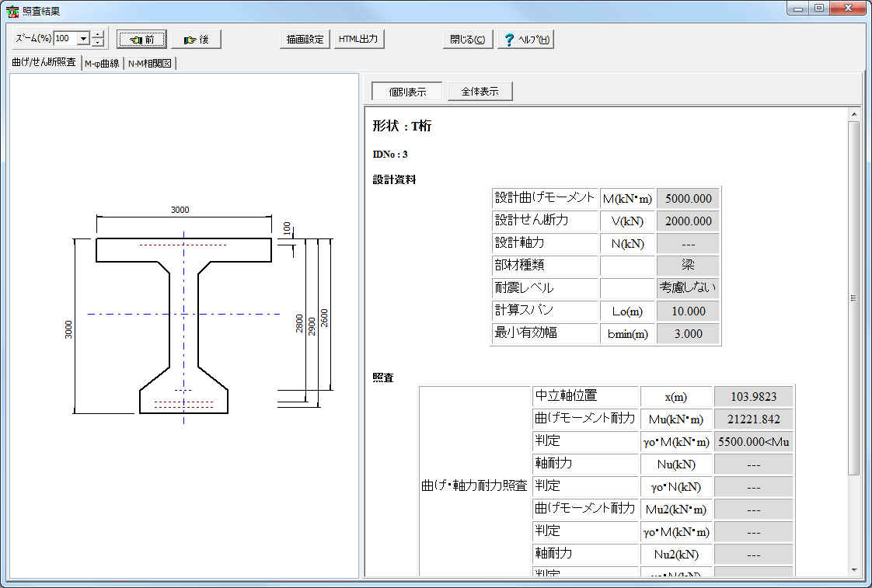Switch to the N-M相関図 tab
Viewport: 872px width, 588px height.
click(150, 64)
